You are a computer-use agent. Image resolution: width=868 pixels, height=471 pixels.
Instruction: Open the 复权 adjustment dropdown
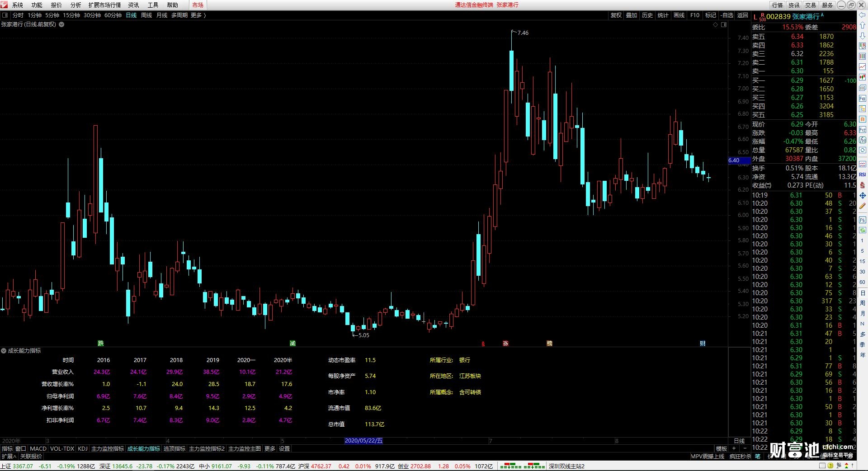click(616, 15)
